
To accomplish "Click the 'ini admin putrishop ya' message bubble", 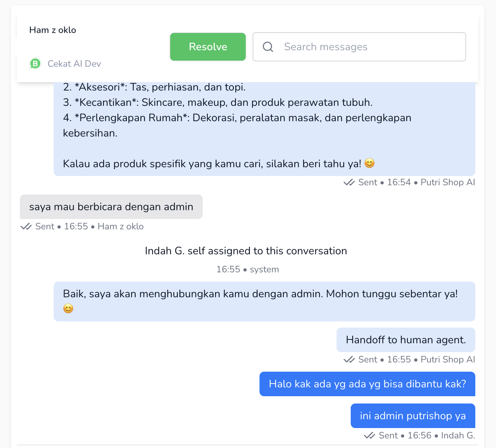I will click(412, 416).
